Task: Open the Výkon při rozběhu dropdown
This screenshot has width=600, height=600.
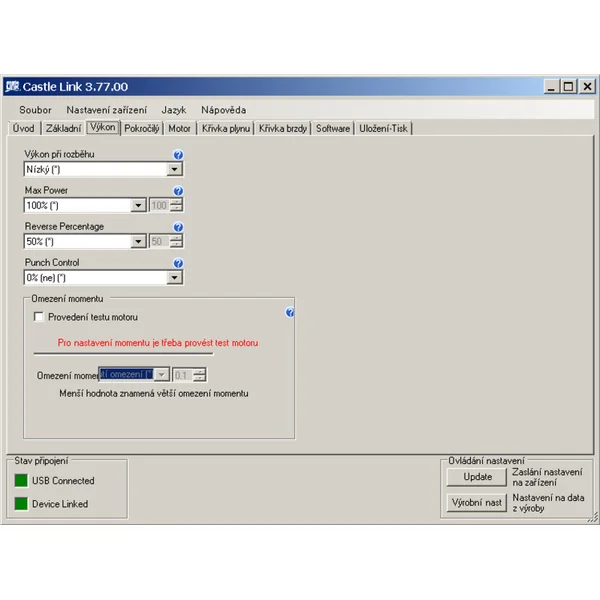Action: [175, 170]
